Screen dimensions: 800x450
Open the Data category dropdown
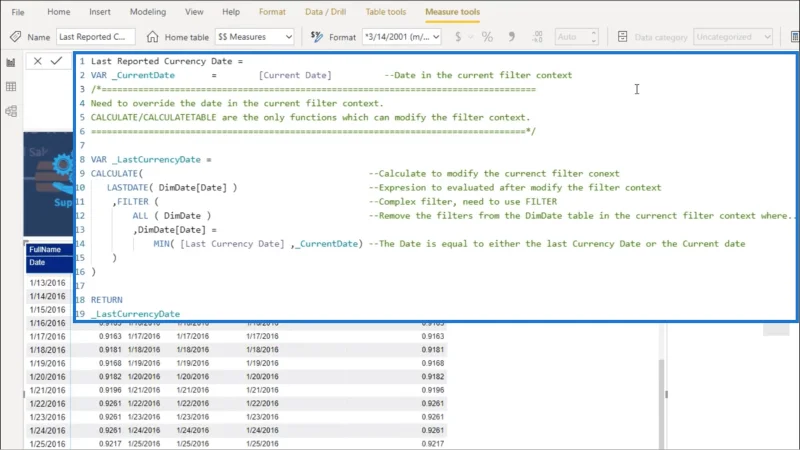coord(733,37)
